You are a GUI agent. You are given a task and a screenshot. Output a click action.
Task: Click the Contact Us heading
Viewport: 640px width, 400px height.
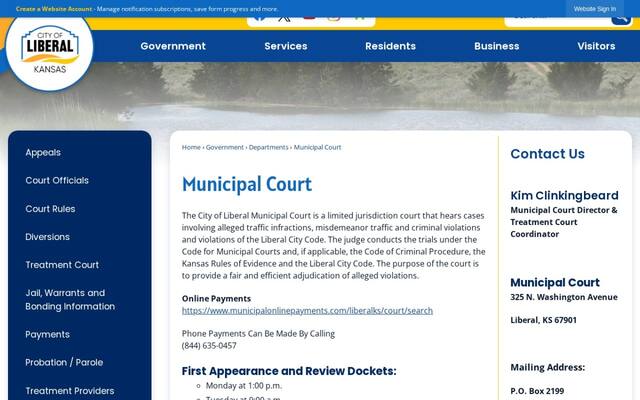[x=547, y=154]
